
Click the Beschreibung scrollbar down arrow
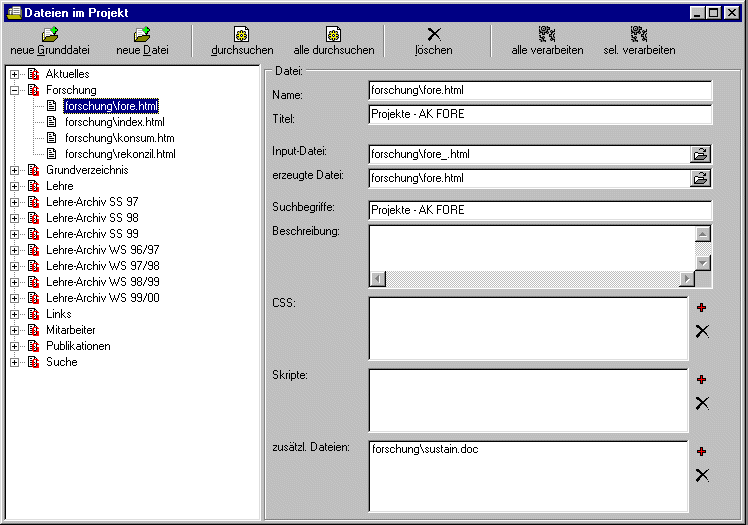(x=703, y=263)
